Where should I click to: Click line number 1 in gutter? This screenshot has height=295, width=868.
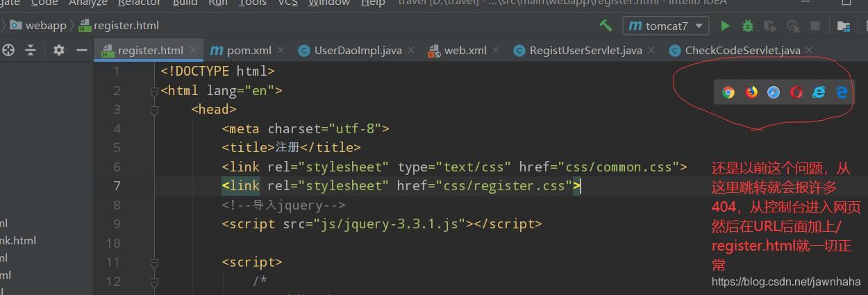pos(117,71)
